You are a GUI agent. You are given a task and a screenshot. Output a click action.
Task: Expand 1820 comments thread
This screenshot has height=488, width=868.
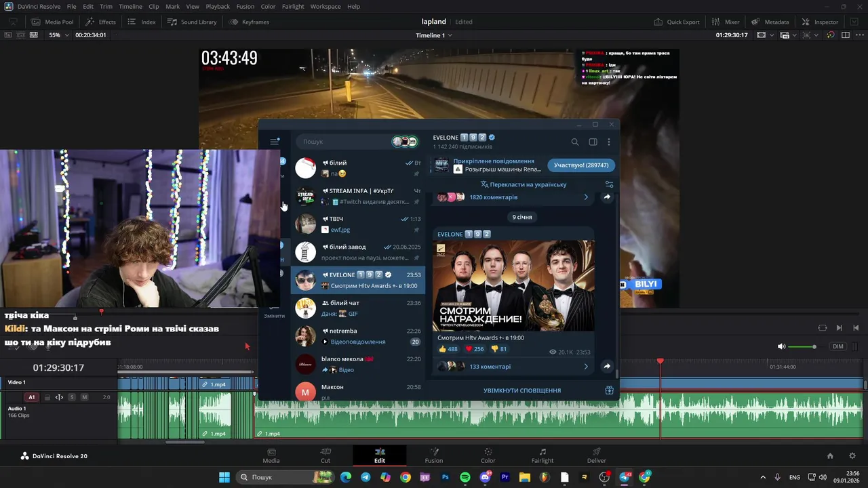pos(514,197)
